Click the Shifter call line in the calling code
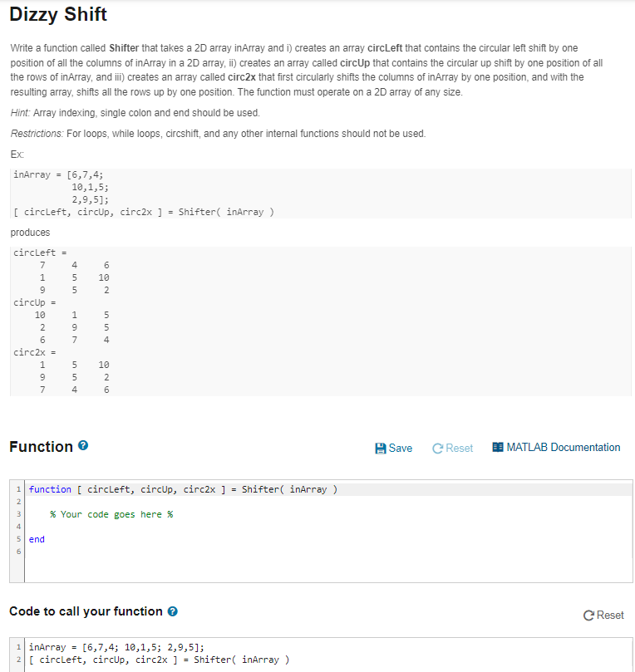This screenshot has width=635, height=672. [328, 660]
